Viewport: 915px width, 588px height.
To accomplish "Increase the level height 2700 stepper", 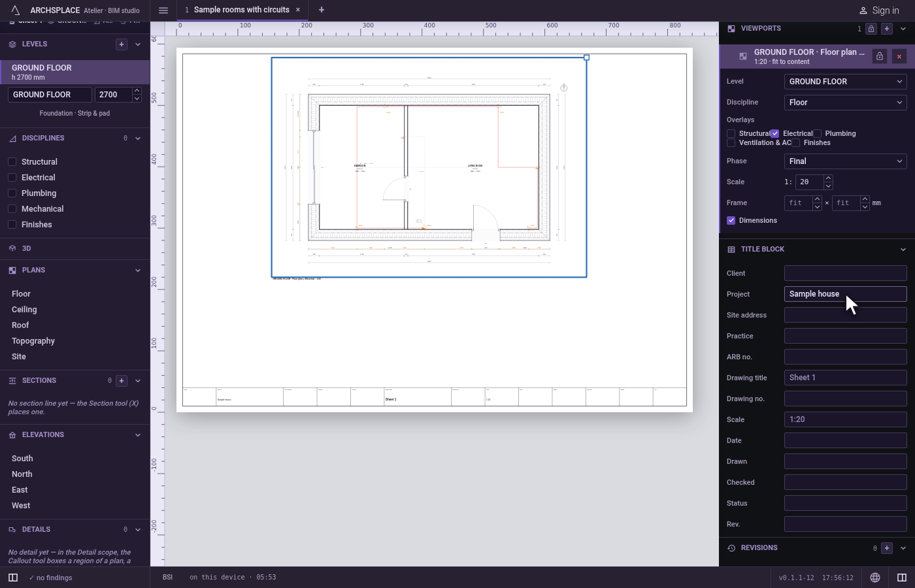I will [x=137, y=91].
